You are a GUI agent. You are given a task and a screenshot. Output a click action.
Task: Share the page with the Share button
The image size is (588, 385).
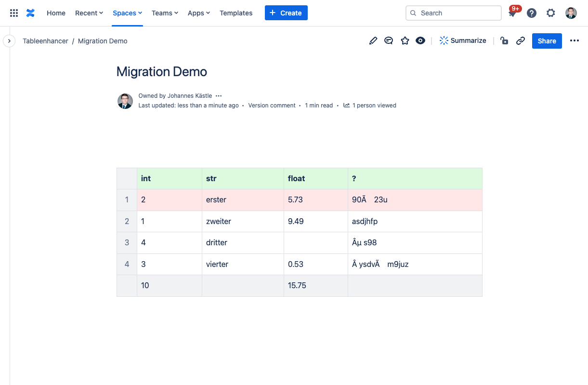coord(547,41)
